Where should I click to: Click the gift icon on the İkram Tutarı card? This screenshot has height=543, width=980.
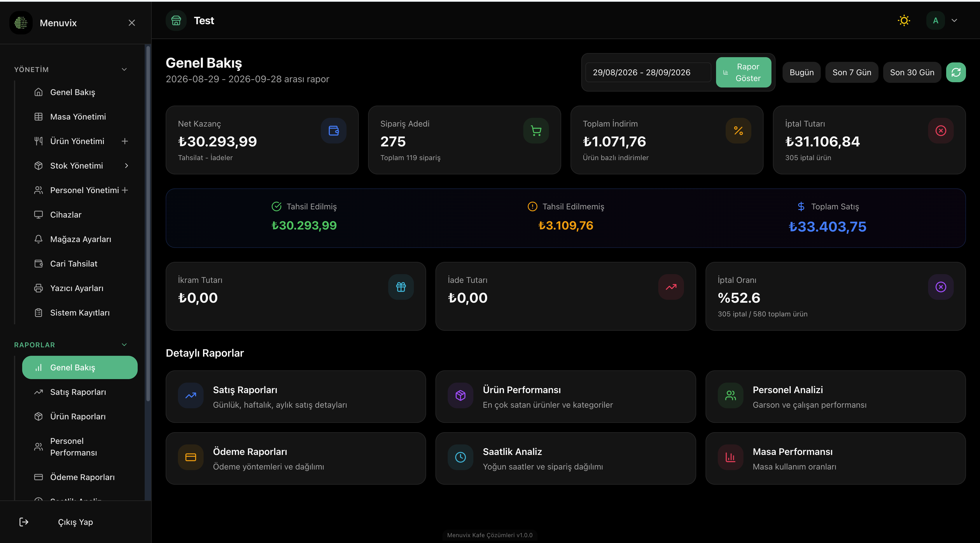pyautogui.click(x=401, y=287)
